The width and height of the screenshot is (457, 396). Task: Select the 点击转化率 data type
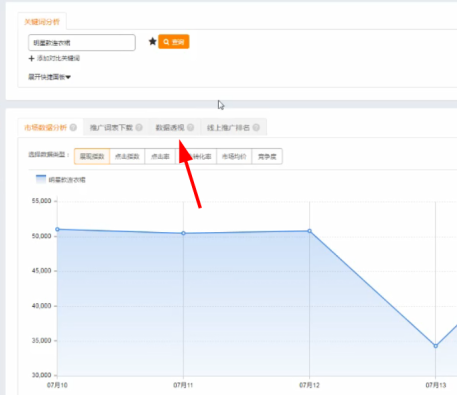[x=196, y=156]
